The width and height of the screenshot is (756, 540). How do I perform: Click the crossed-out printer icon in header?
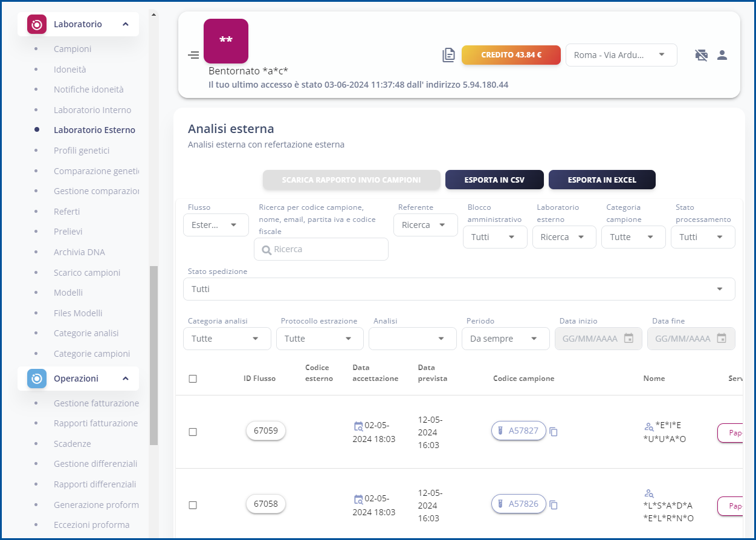(701, 55)
